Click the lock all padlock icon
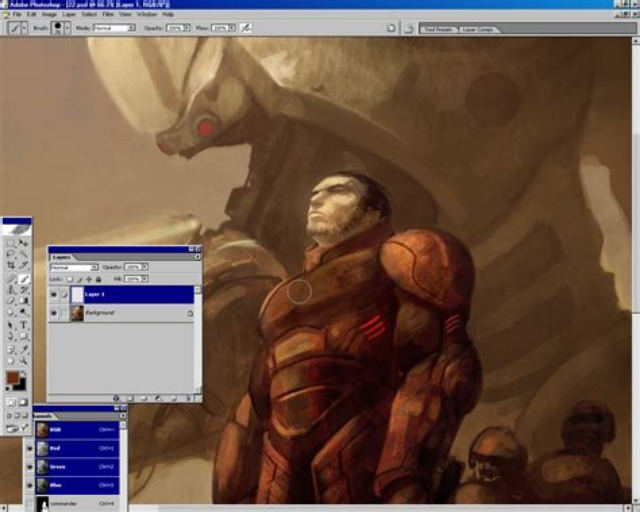The image size is (640, 512). point(98,279)
